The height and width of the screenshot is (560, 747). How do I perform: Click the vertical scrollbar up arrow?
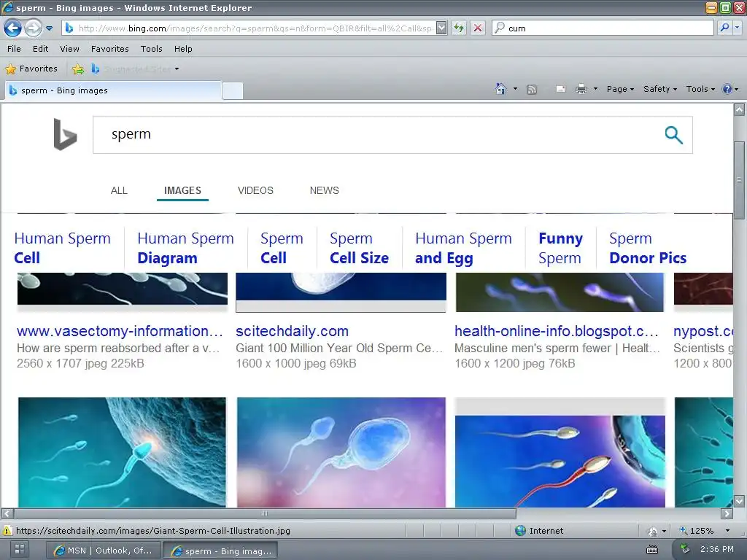tap(739, 110)
